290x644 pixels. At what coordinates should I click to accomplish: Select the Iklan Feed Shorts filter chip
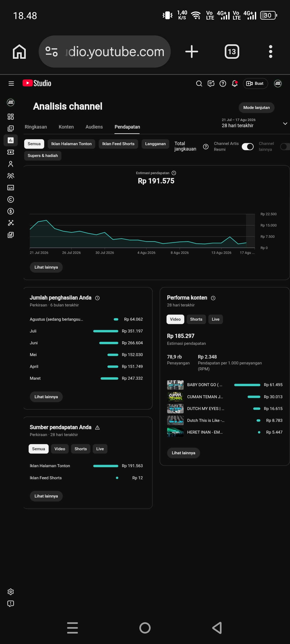pos(118,144)
